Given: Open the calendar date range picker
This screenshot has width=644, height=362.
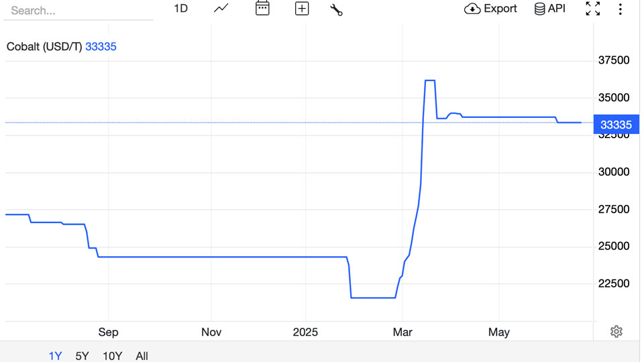Looking at the screenshot, I should [x=262, y=9].
